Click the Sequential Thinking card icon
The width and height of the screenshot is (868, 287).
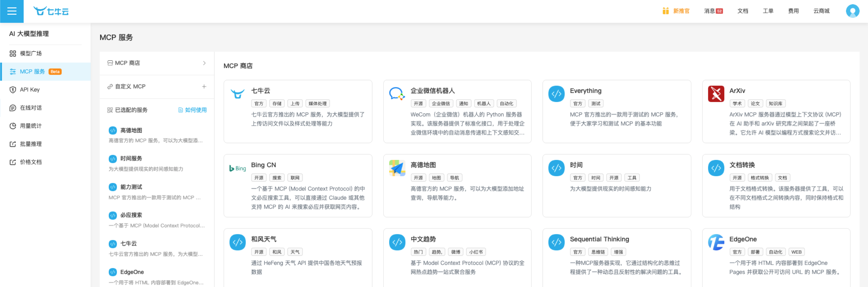point(556,242)
